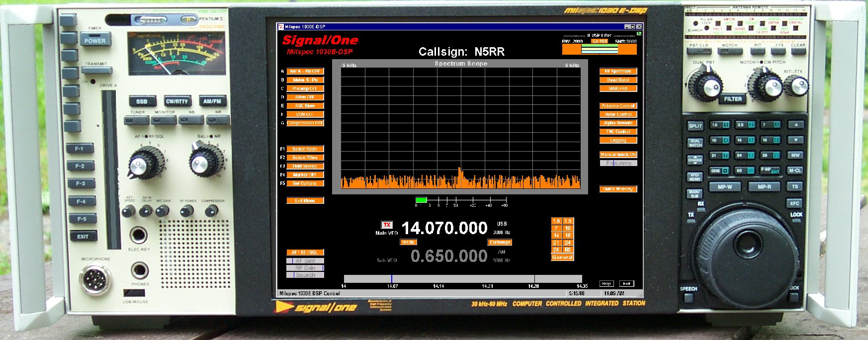Switch the AGC Slow setting
Viewport: 868px width, 340px height.
point(305,105)
